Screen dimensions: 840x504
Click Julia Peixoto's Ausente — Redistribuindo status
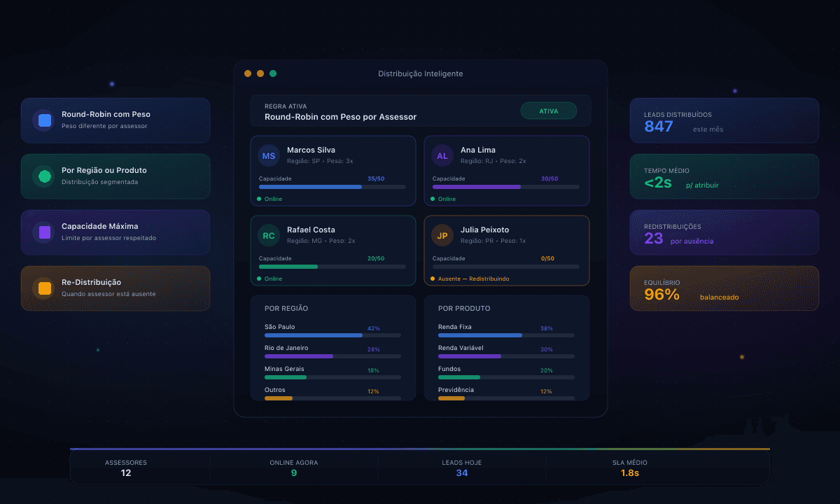pos(470,279)
